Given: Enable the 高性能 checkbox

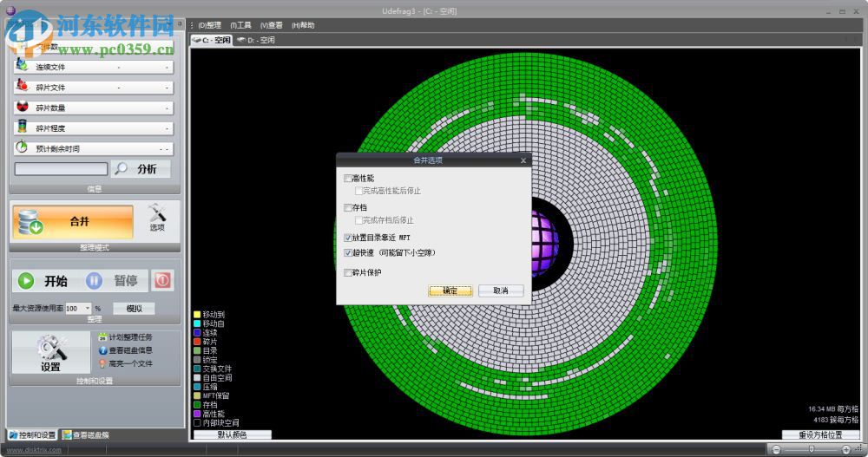Looking at the screenshot, I should tap(348, 178).
